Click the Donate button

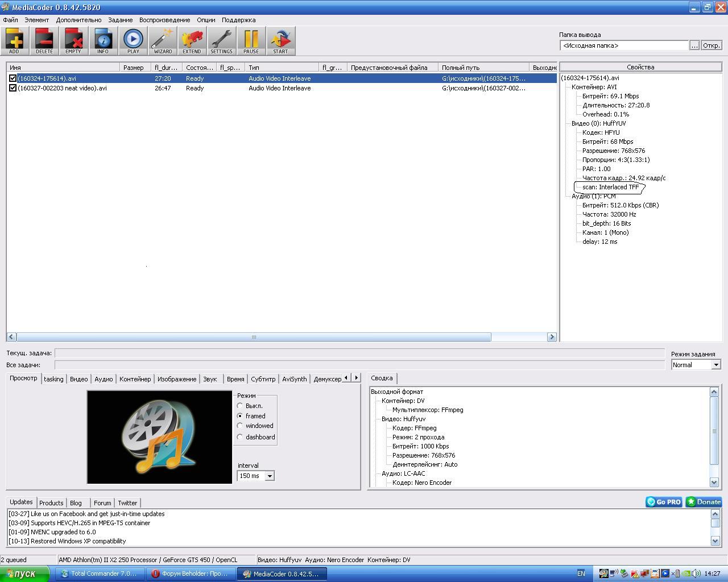[704, 502]
